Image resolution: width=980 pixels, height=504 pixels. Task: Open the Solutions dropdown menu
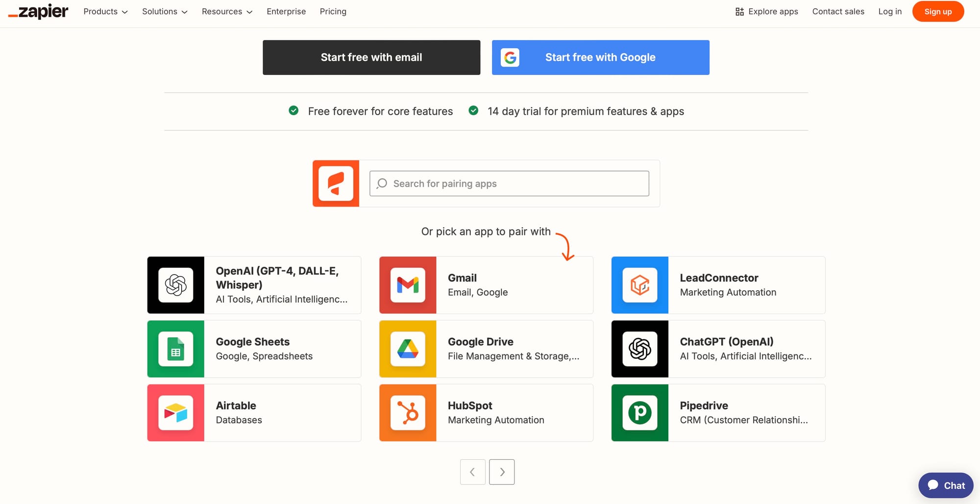click(165, 11)
